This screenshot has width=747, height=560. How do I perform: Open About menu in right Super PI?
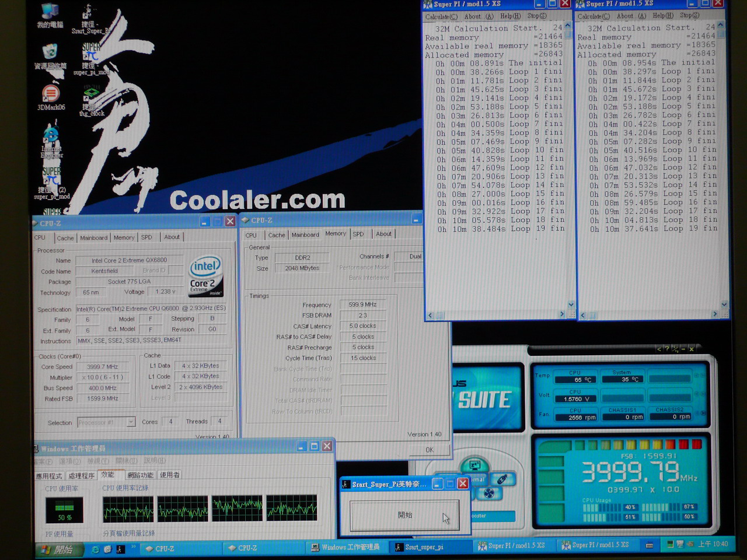(x=632, y=16)
